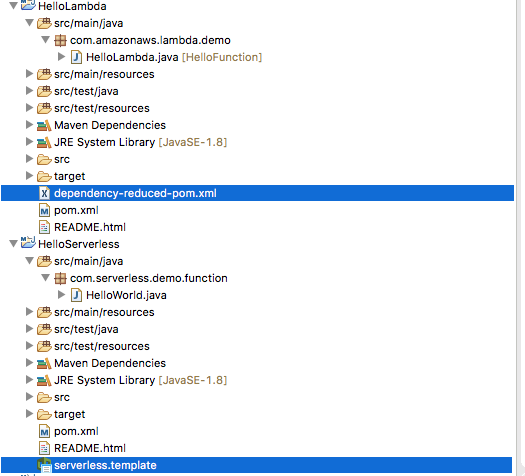This screenshot has height=476, width=525.
Task: Click README.html file icon in HelloLambda
Action: pyautogui.click(x=45, y=227)
